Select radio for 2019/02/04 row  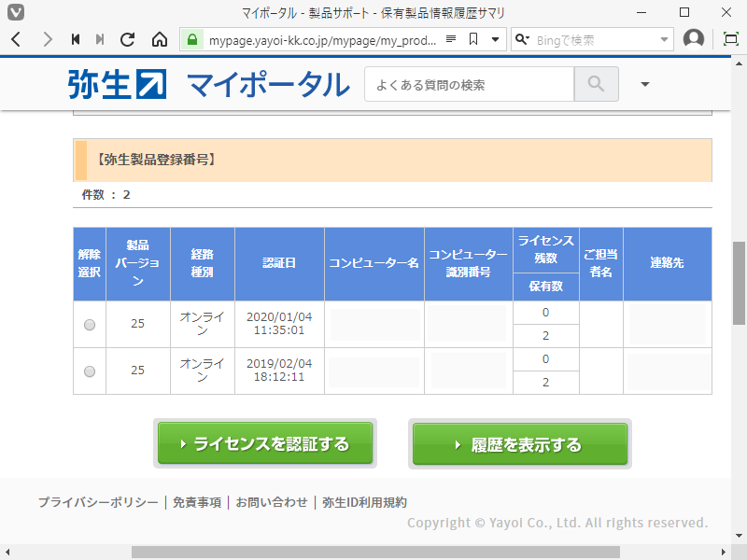click(90, 371)
